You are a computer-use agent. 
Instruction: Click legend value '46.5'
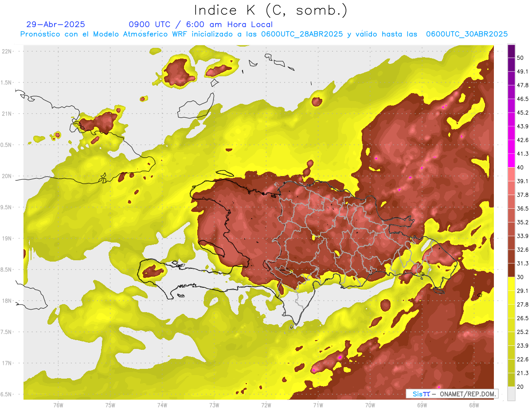pyautogui.click(x=523, y=99)
